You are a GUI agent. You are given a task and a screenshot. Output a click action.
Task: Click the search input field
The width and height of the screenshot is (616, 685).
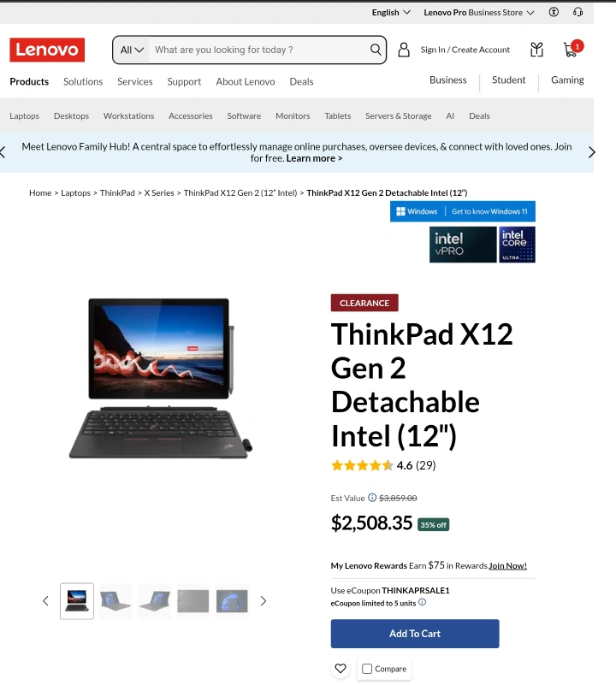point(259,50)
